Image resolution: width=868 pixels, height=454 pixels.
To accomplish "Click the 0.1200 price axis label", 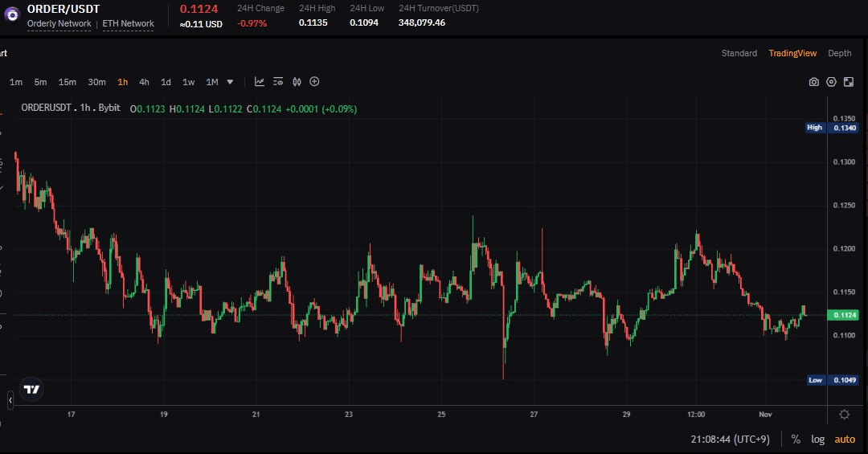I will point(844,248).
